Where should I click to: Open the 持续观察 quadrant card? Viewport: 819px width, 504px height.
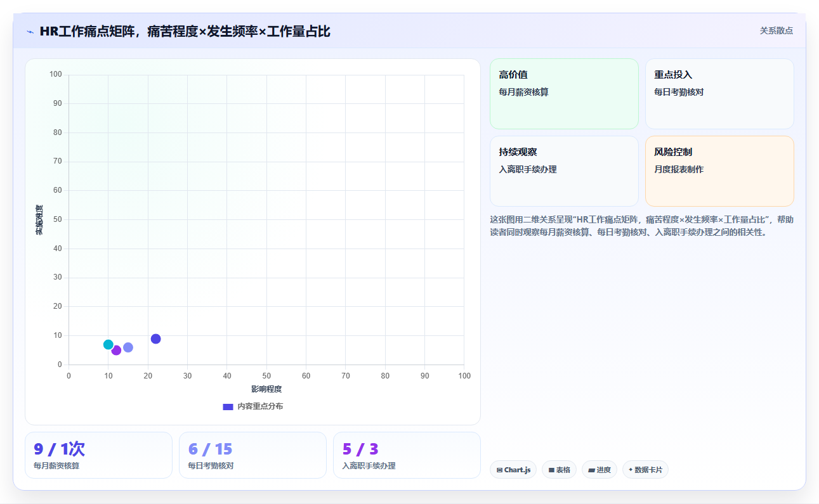click(564, 171)
